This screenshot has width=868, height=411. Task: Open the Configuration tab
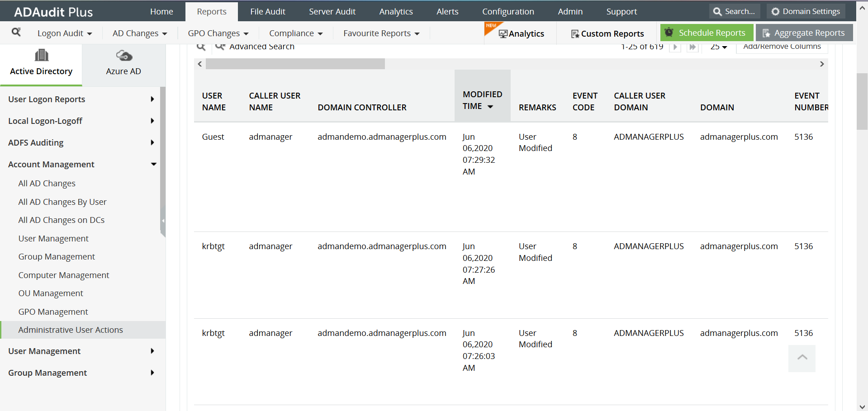(x=508, y=12)
